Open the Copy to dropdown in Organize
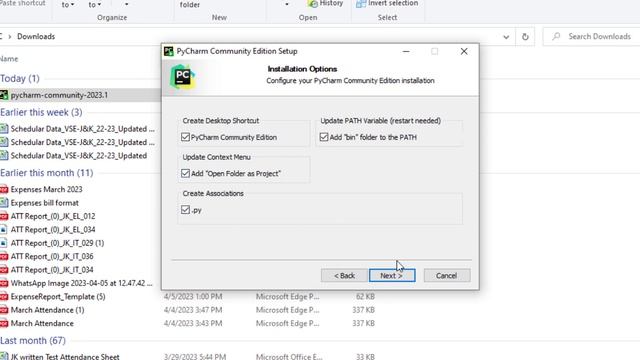The image size is (640, 360). [95, 5]
